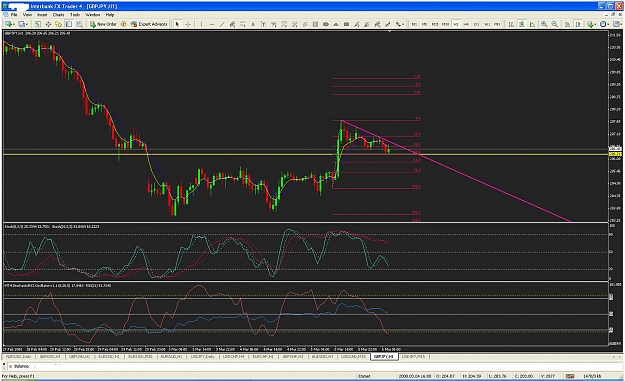
Task: Switch to the USDJPY,M15 chart tab
Action: (x=414, y=356)
